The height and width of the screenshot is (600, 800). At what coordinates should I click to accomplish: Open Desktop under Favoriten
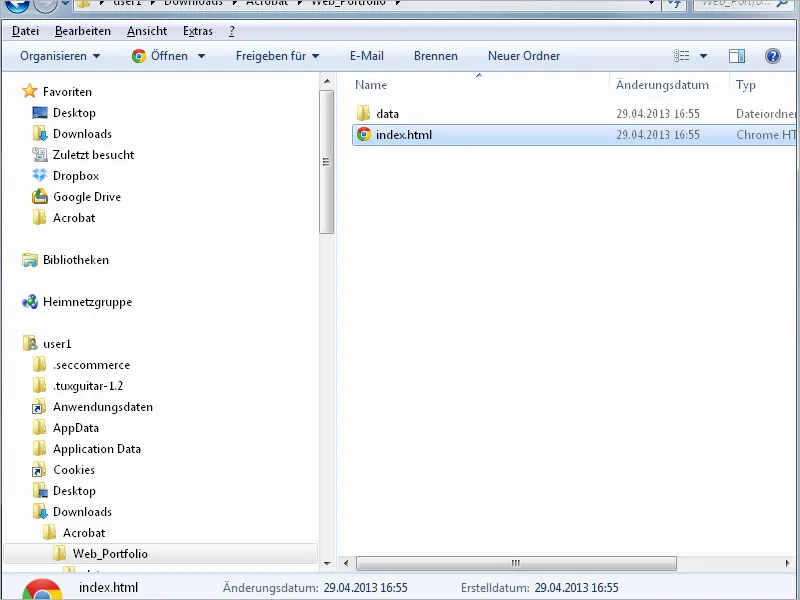[74, 113]
